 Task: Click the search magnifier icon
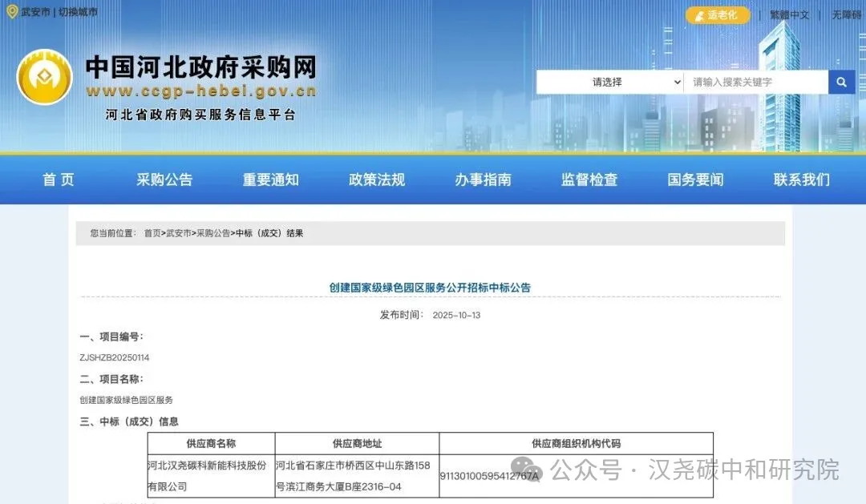[840, 82]
